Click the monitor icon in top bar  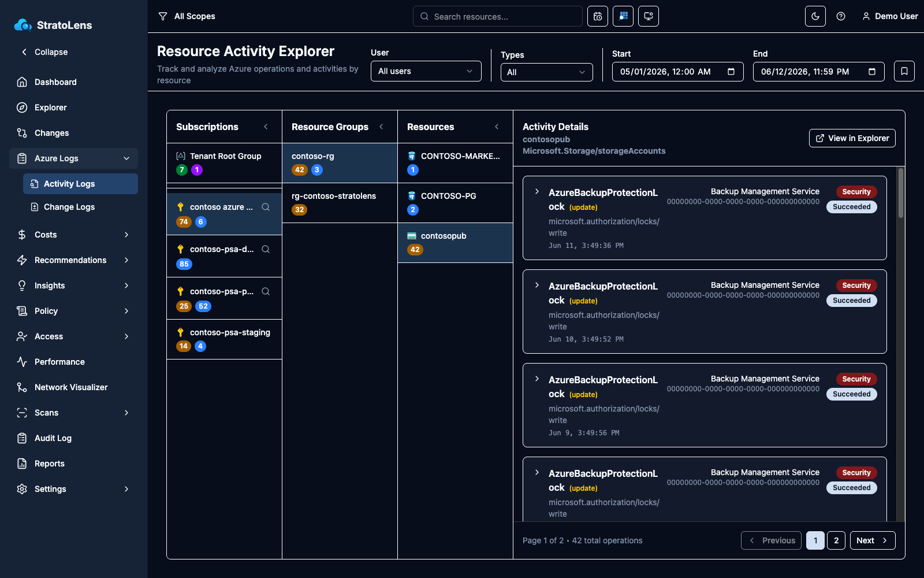(x=649, y=16)
